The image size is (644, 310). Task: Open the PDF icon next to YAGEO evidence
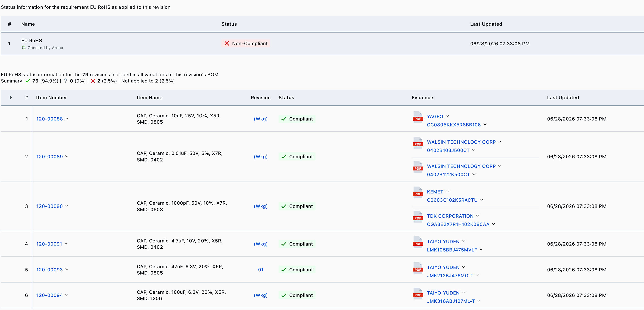click(x=418, y=117)
